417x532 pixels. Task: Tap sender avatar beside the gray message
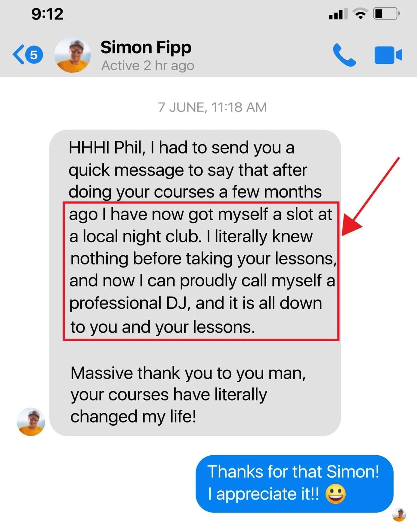(31, 421)
